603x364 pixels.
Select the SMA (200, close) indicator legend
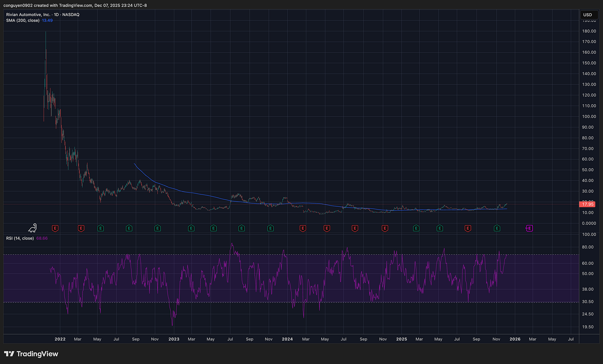[x=23, y=20]
